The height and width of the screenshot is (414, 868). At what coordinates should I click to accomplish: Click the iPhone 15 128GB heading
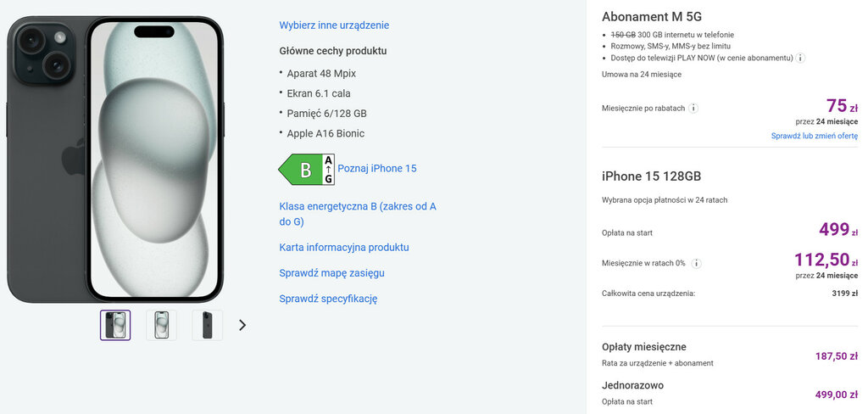click(651, 176)
